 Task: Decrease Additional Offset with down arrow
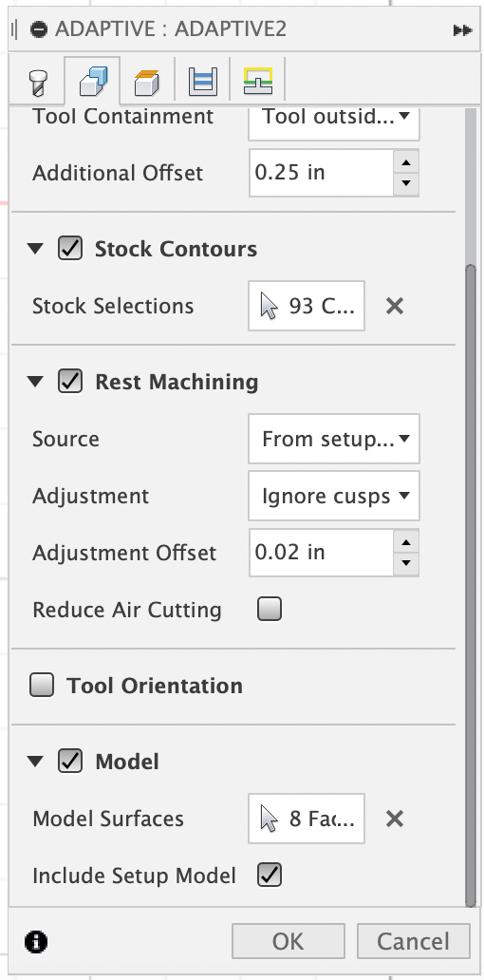click(x=406, y=184)
